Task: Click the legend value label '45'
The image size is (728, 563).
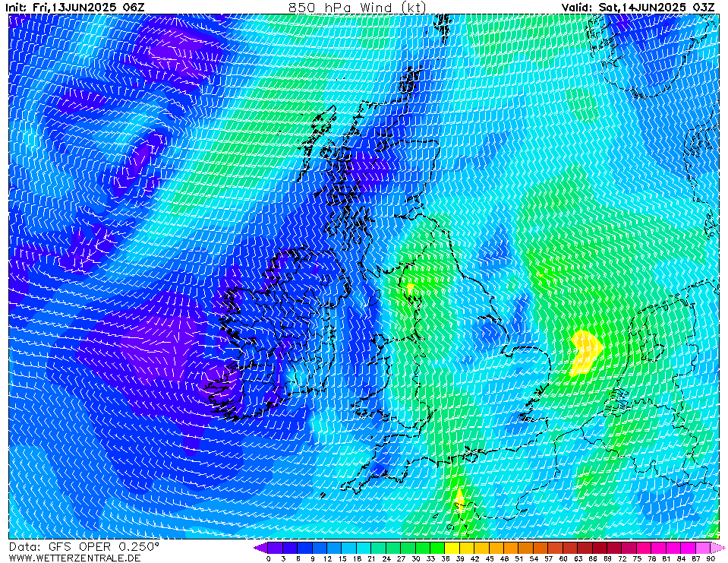Action: click(x=490, y=558)
